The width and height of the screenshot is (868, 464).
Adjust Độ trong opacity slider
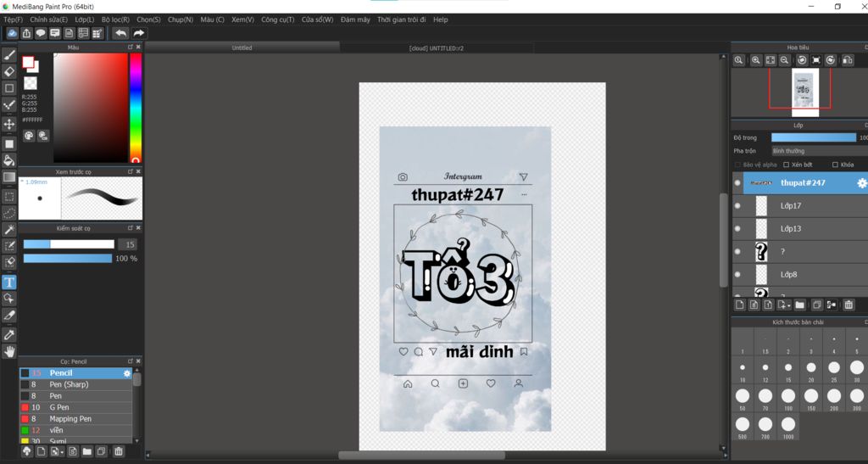(x=813, y=137)
